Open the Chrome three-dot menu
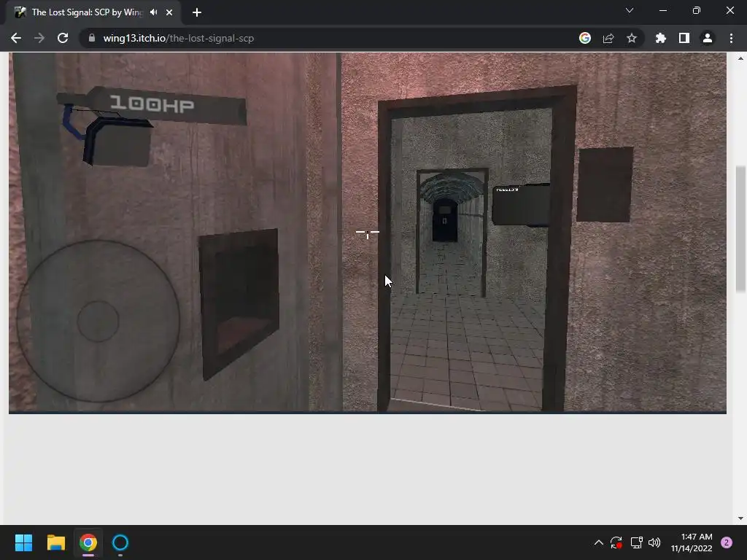The width and height of the screenshot is (747, 560). click(731, 38)
